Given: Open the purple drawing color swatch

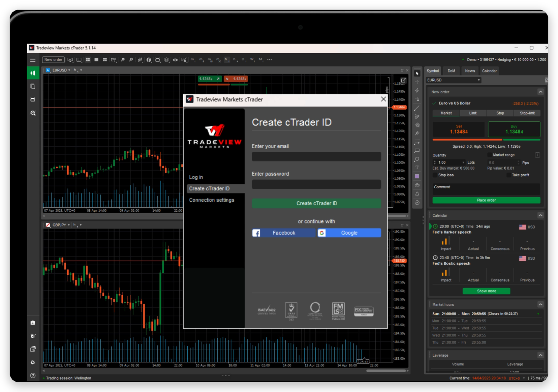Looking at the screenshot, I should [x=417, y=176].
